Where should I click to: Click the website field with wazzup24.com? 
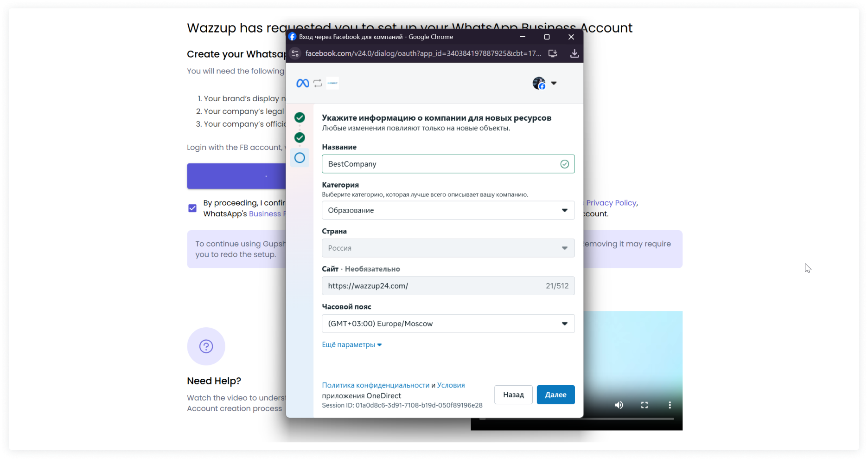coord(448,286)
